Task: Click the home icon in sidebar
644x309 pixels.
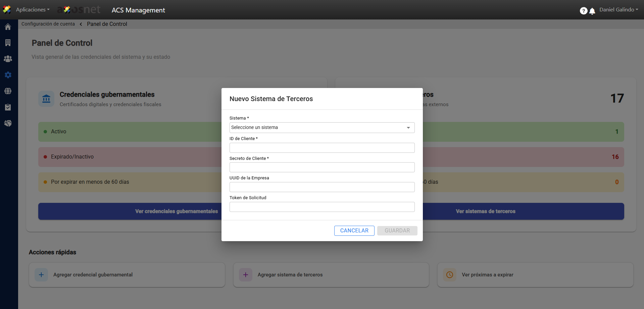Action: 8,27
